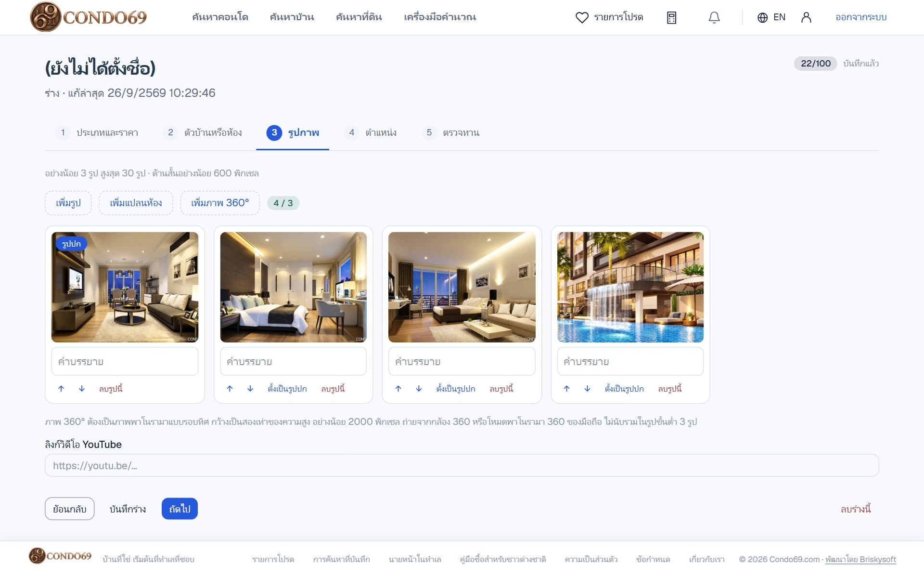Click the เพิ่มภาพ 360° button
924x578 pixels.
pyautogui.click(x=220, y=203)
